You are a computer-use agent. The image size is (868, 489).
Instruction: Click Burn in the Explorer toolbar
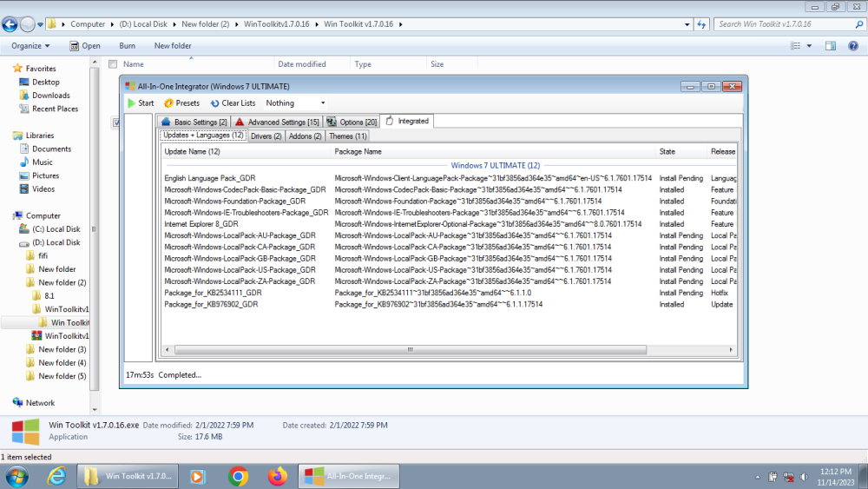click(x=127, y=46)
